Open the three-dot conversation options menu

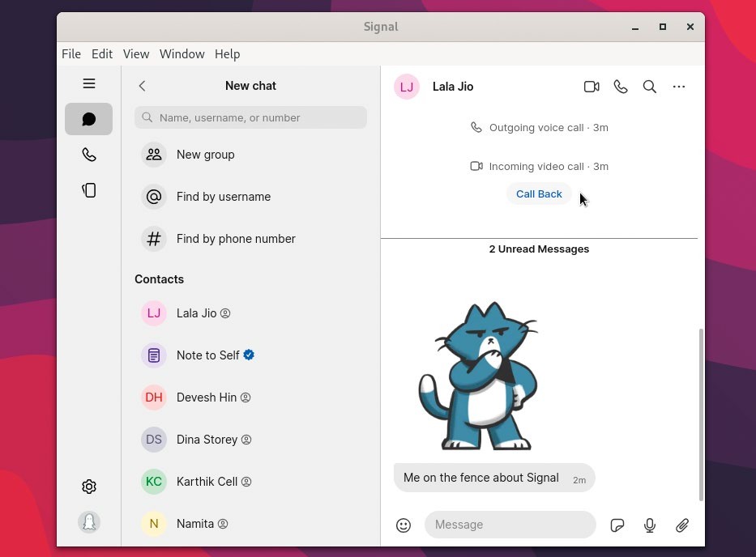tap(679, 87)
